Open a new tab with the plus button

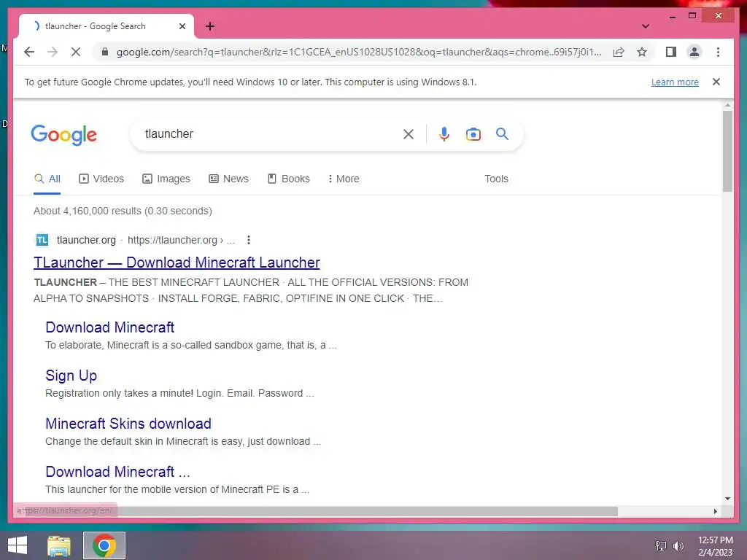point(210,26)
